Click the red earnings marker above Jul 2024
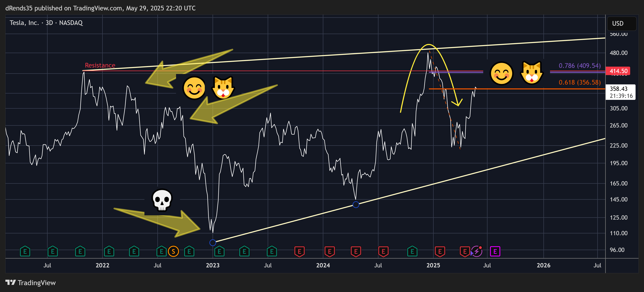The image size is (644, 292). coord(383,251)
